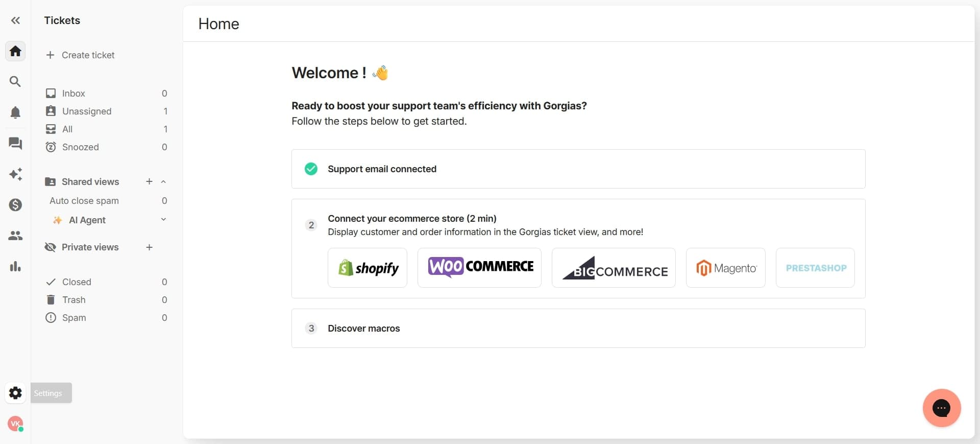Image resolution: width=980 pixels, height=444 pixels.
Task: Expand the AI Agent dropdown
Action: [x=163, y=220]
